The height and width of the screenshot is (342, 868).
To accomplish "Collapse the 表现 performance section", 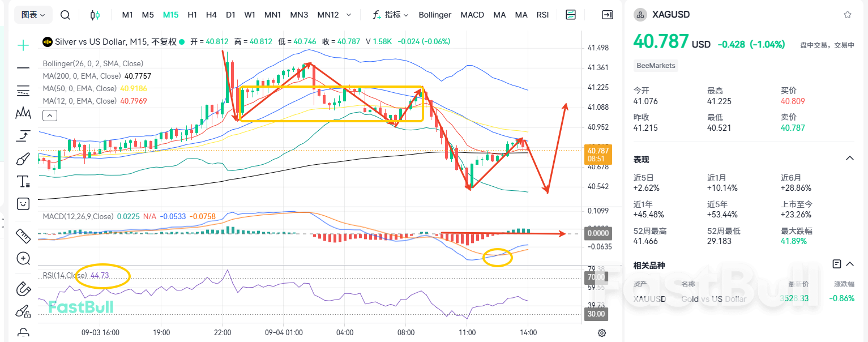I will click(x=850, y=159).
